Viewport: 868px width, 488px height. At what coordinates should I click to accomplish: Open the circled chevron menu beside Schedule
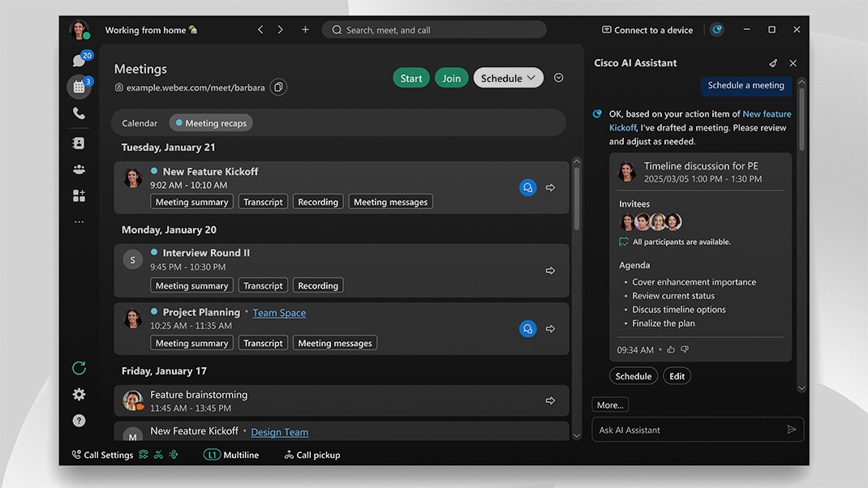pos(558,78)
